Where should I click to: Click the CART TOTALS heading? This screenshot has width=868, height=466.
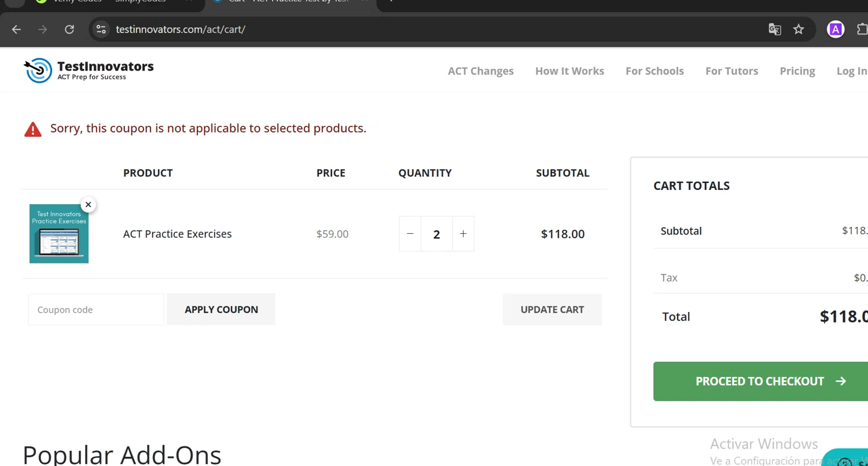tap(692, 186)
